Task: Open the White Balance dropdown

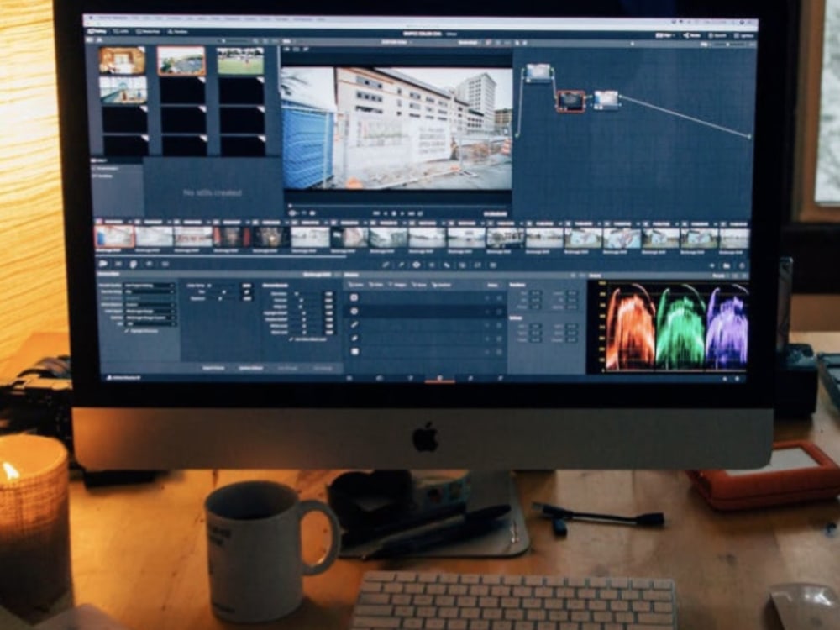Action: coord(148,306)
